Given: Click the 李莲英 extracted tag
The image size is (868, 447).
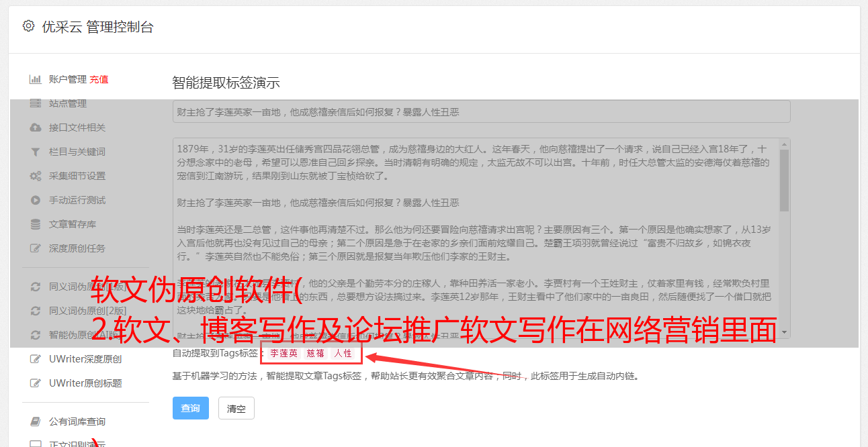Looking at the screenshot, I should tap(284, 353).
